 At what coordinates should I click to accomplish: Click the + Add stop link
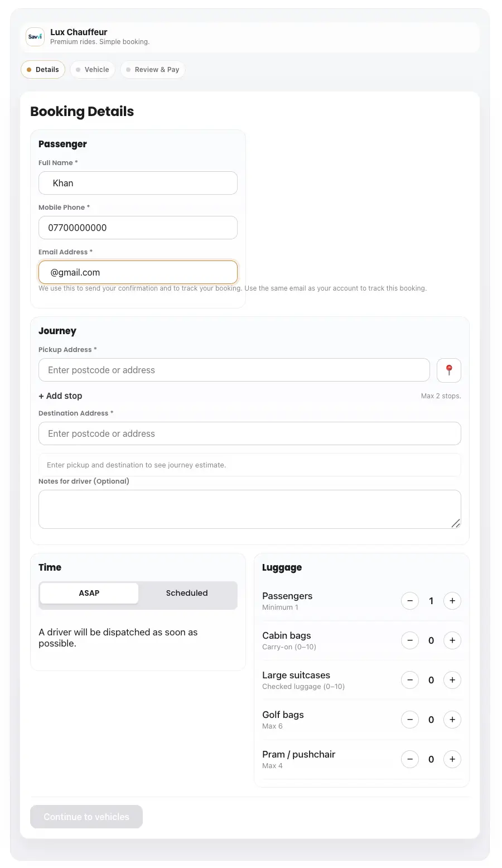click(x=60, y=396)
